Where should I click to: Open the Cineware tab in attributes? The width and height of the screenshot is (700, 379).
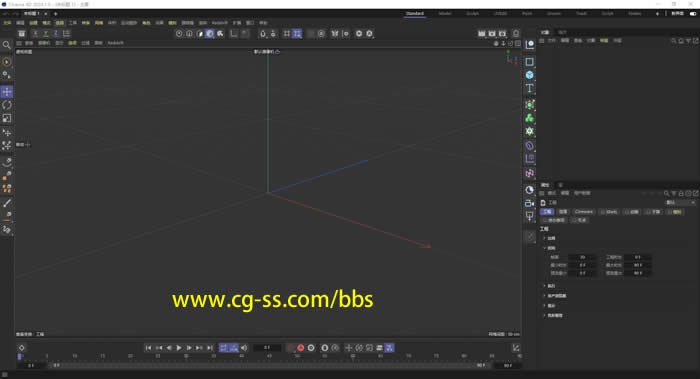point(583,212)
